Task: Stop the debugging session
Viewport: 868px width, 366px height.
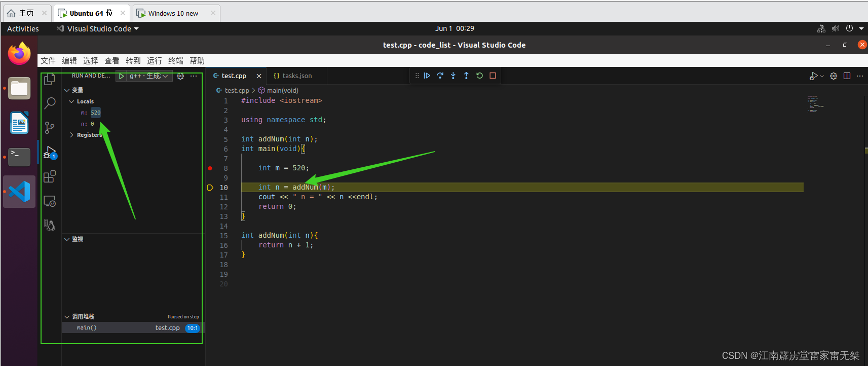Action: pyautogui.click(x=493, y=76)
